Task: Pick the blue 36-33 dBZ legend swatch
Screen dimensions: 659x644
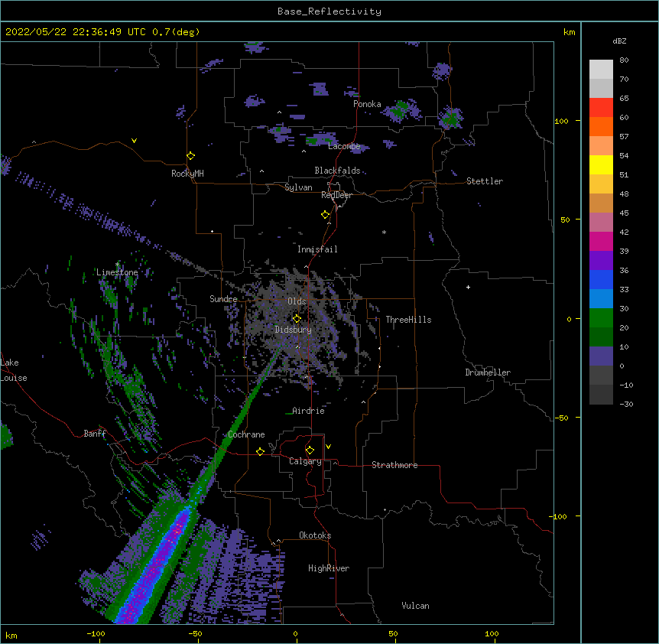Action: tap(601, 279)
